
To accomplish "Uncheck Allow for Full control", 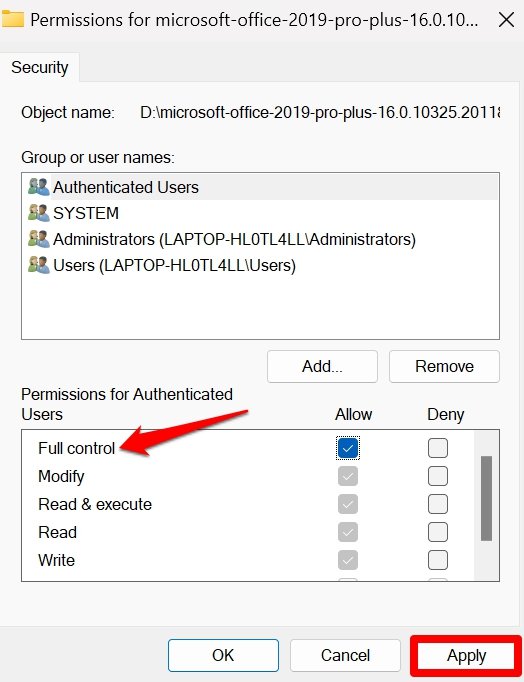I will [348, 448].
